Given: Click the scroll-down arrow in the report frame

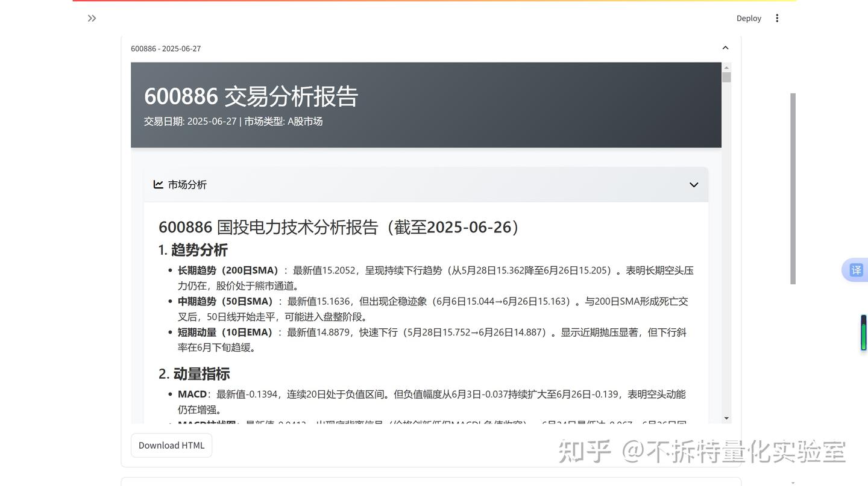Looking at the screenshot, I should pos(726,418).
